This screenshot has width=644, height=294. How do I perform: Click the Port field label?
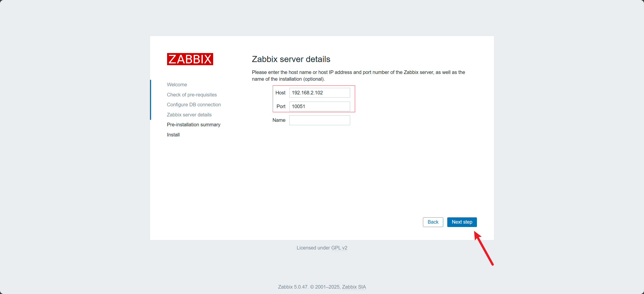pyautogui.click(x=281, y=107)
